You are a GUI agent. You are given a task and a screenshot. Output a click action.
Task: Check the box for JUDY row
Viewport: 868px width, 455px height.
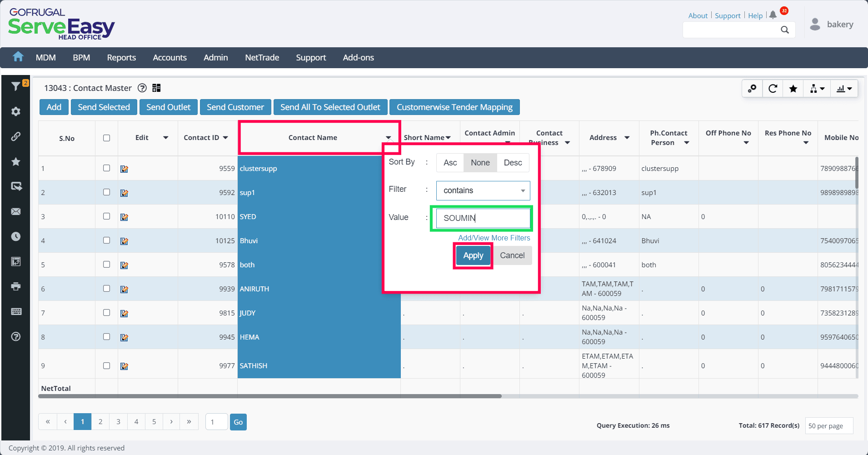106,312
